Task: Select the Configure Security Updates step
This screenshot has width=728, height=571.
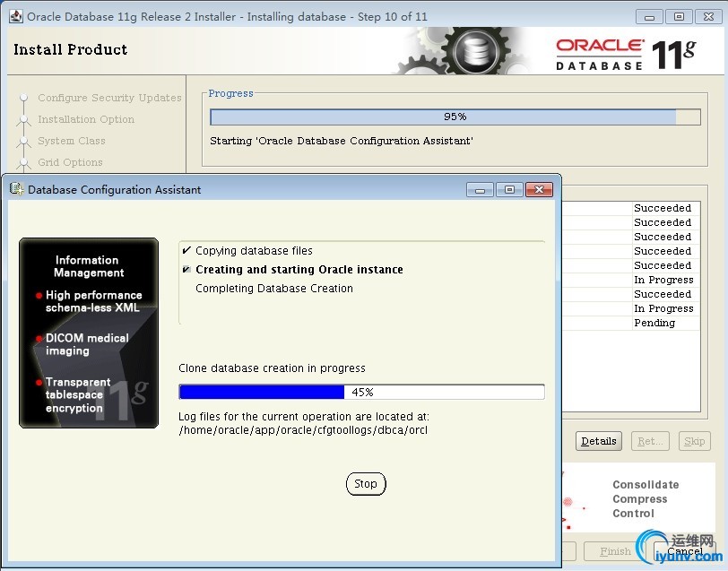Action: pyautogui.click(x=109, y=98)
